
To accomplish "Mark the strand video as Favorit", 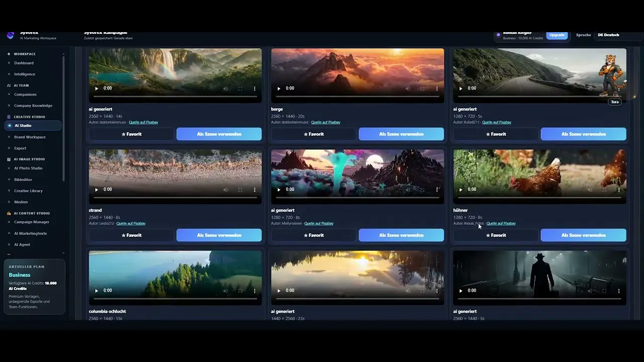I will tap(131, 235).
